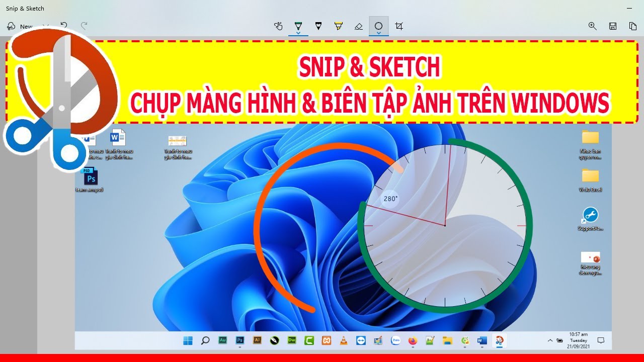Screen dimensions: 644x362
Task: Toggle the Touch Writing tool
Action: point(278,26)
